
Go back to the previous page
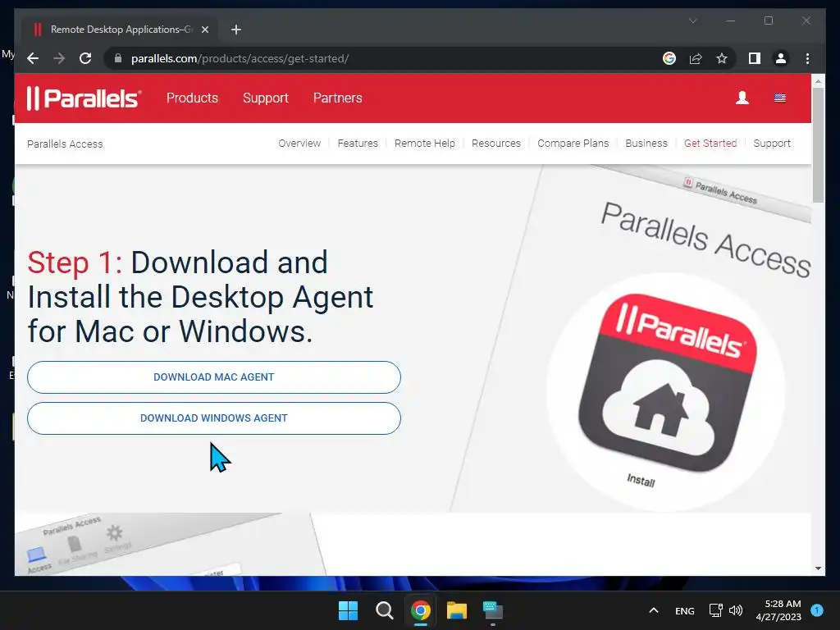click(33, 58)
